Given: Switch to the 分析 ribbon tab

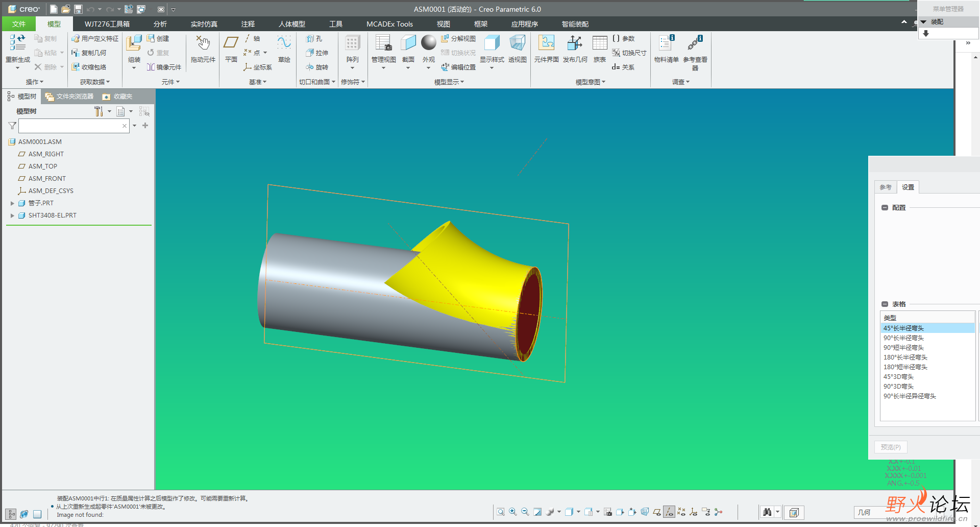Looking at the screenshot, I should (160, 24).
